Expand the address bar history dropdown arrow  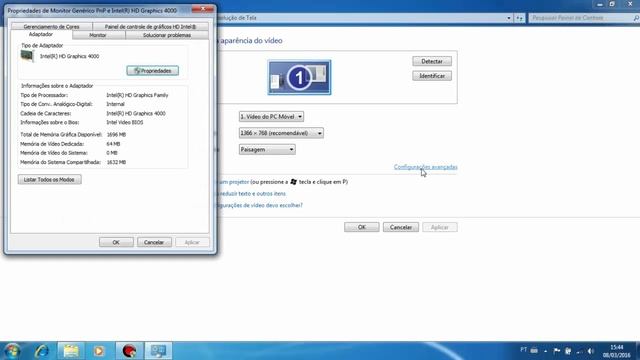(x=509, y=18)
